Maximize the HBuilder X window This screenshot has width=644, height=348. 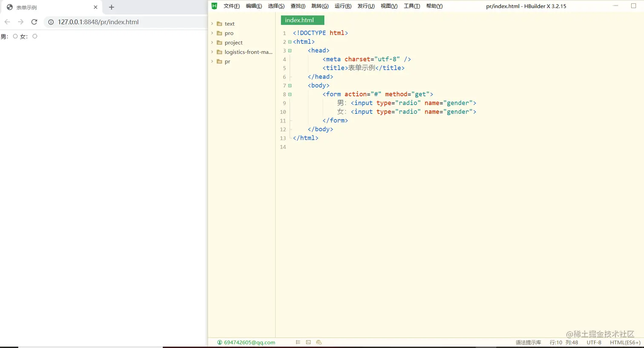pyautogui.click(x=633, y=6)
